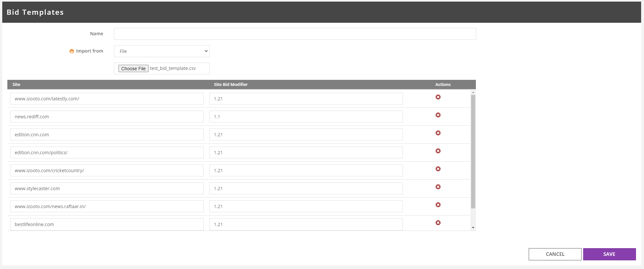
Task: Click the table's vertical scrollbar thumb
Action: pos(473,151)
